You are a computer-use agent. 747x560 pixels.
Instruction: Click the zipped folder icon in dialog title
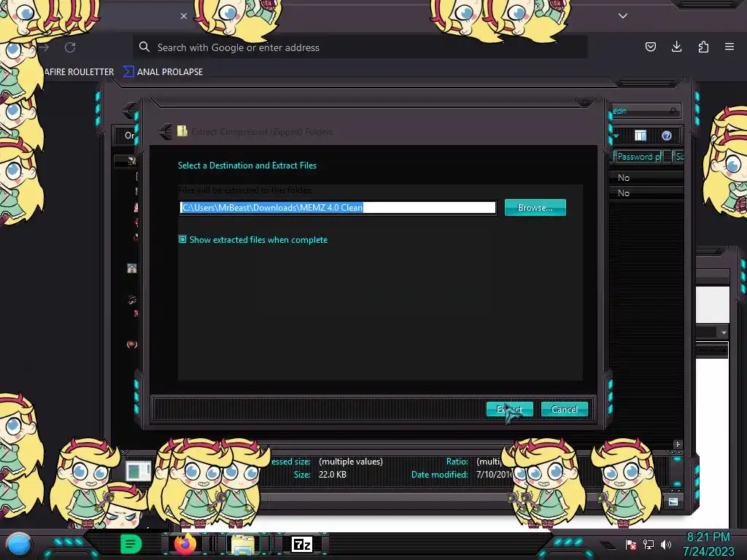pos(182,131)
